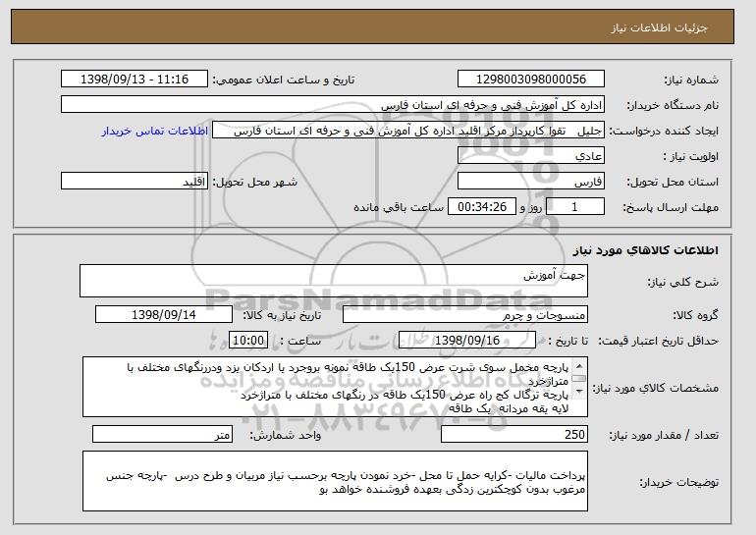
Task: Click the need date field 1398/09/14
Action: click(164, 315)
